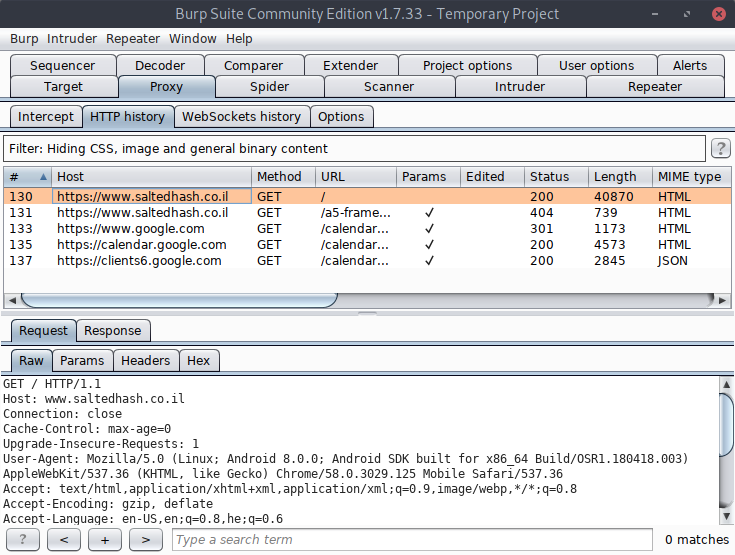Screen dimensions: 735x555
Task: Sort by the Status column header
Action: pos(556,177)
